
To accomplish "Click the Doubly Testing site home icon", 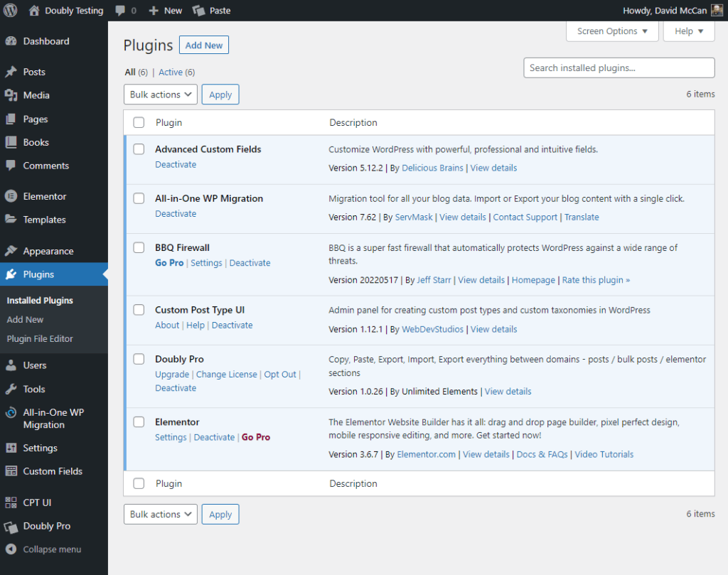I will pyautogui.click(x=34, y=10).
